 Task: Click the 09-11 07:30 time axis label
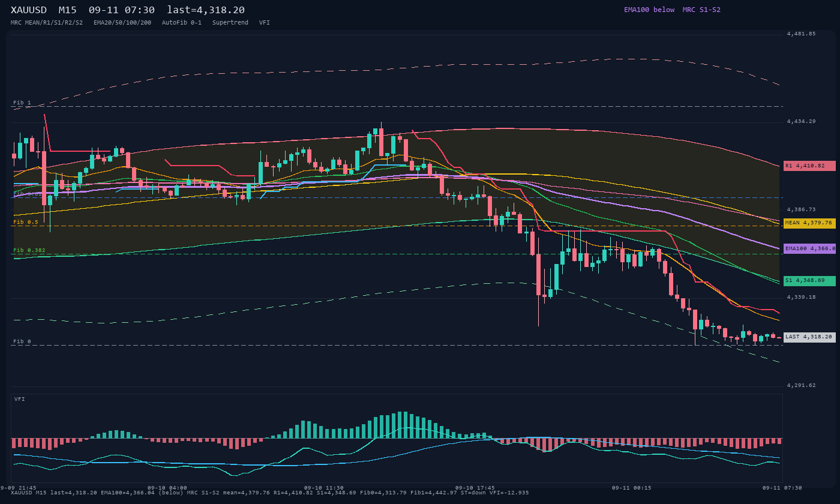782,488
